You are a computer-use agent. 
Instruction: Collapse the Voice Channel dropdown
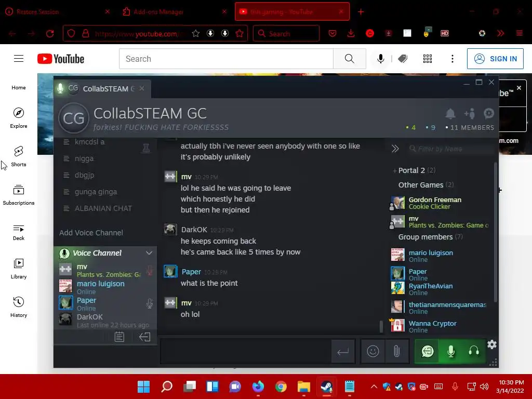point(149,253)
